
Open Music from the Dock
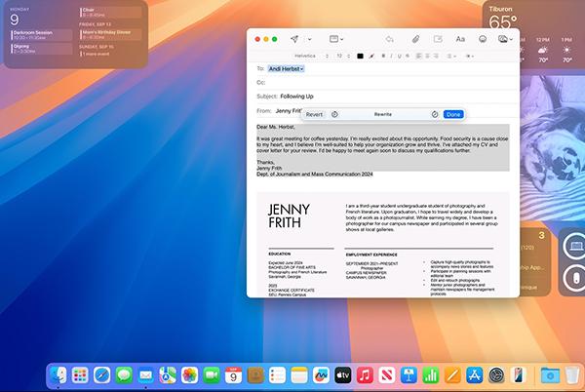(x=365, y=375)
